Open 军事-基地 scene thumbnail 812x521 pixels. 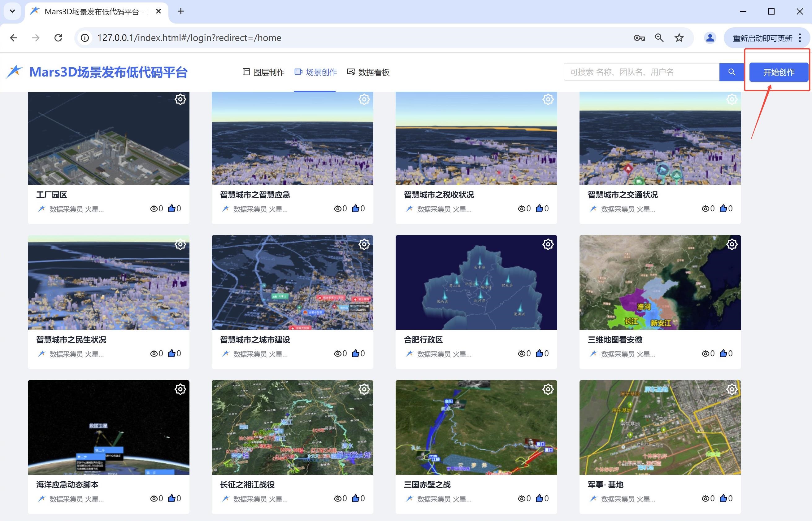(660, 427)
